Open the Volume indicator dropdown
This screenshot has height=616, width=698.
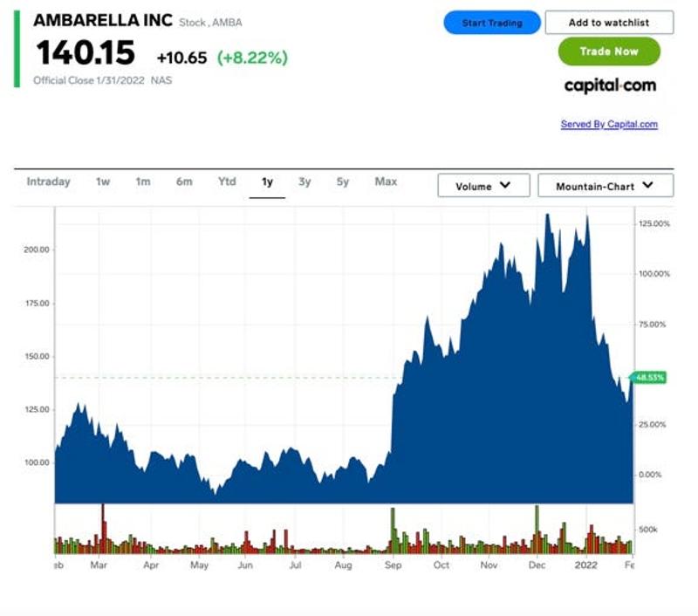484,185
